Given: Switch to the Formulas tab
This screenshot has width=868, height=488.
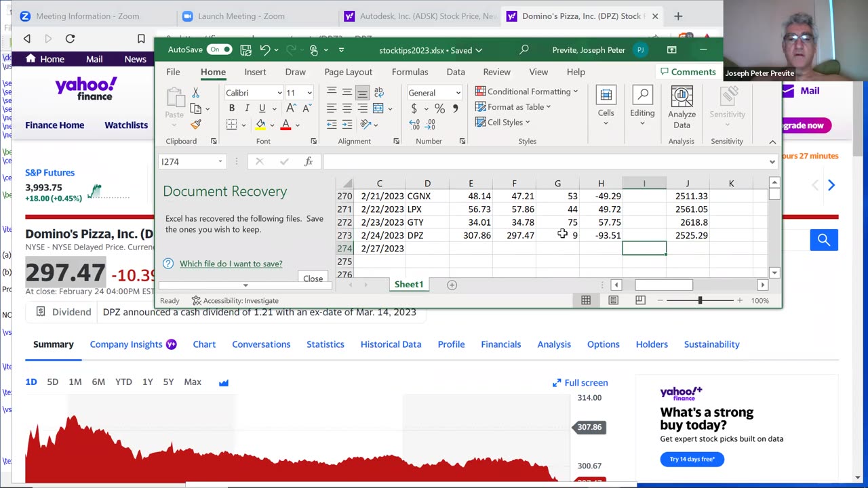Looking at the screenshot, I should [410, 72].
